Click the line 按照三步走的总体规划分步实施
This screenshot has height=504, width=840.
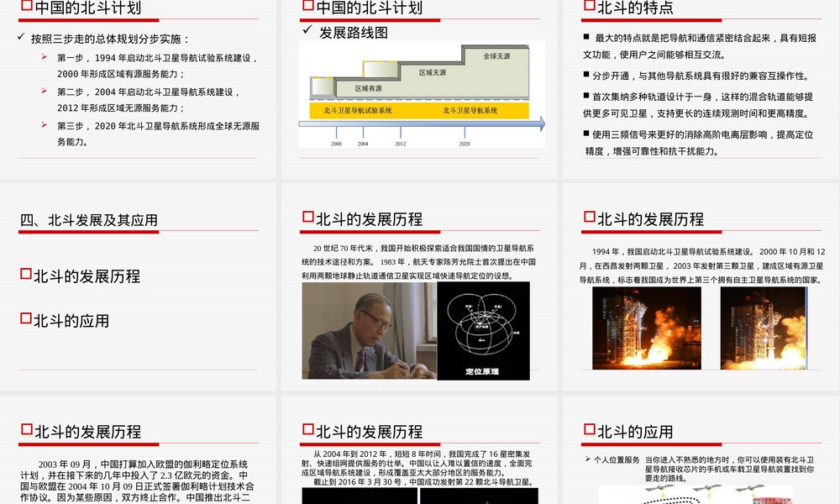point(110,39)
